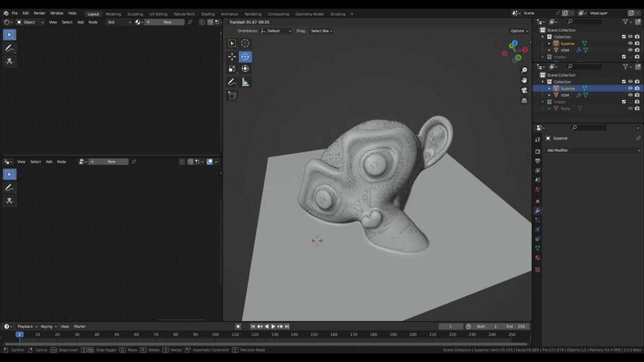Open the Modifier Properties tab
The width and height of the screenshot is (644, 362).
pyautogui.click(x=537, y=210)
